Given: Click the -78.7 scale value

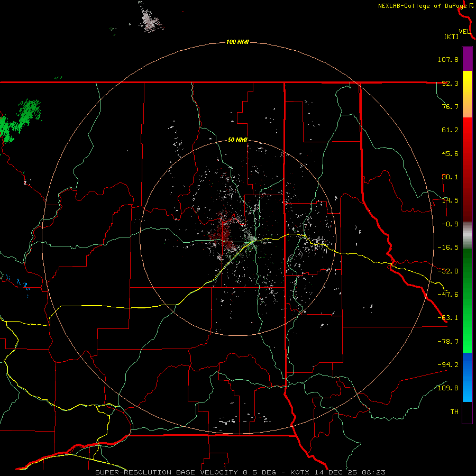Looking at the screenshot, I should pyautogui.click(x=448, y=342).
